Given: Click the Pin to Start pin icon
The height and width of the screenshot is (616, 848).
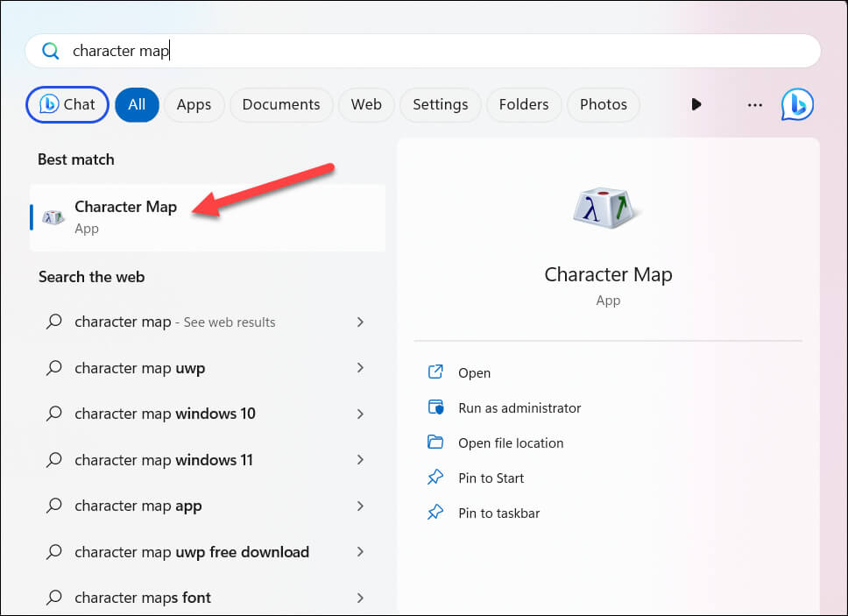Looking at the screenshot, I should click(435, 477).
